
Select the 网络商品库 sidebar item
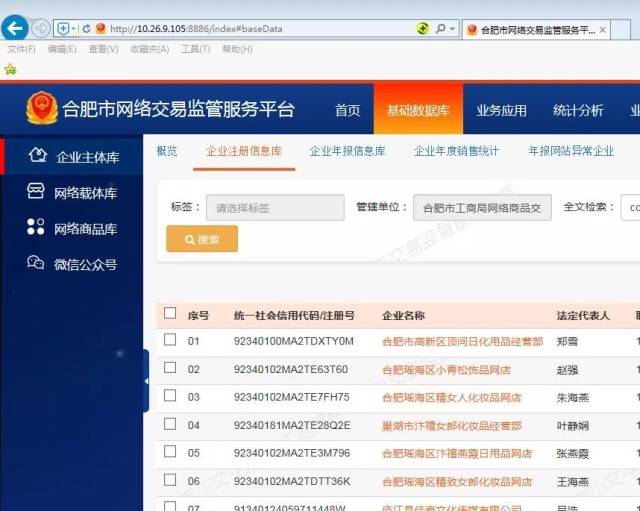(x=72, y=228)
